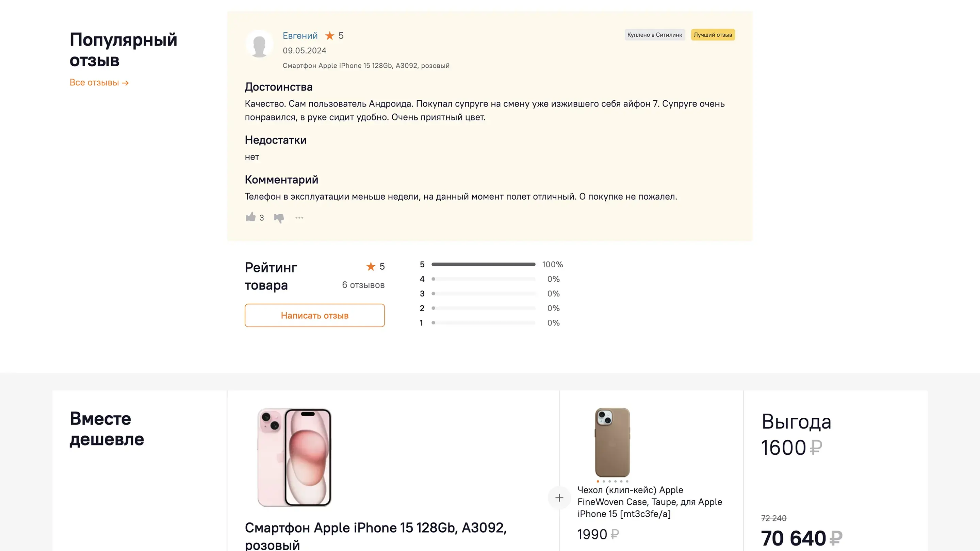Click the plus icon between bundle products
This screenshot has height=551, width=980.
[x=559, y=498]
